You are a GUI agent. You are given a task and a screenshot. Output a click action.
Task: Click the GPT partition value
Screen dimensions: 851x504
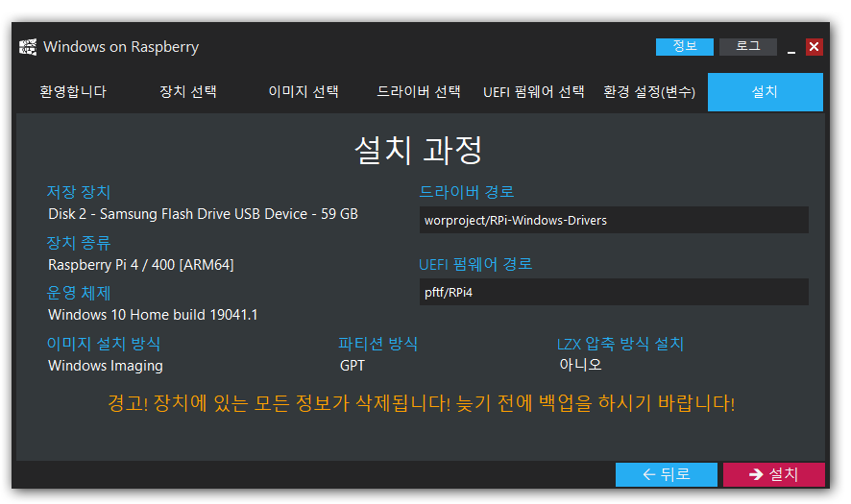tap(353, 366)
